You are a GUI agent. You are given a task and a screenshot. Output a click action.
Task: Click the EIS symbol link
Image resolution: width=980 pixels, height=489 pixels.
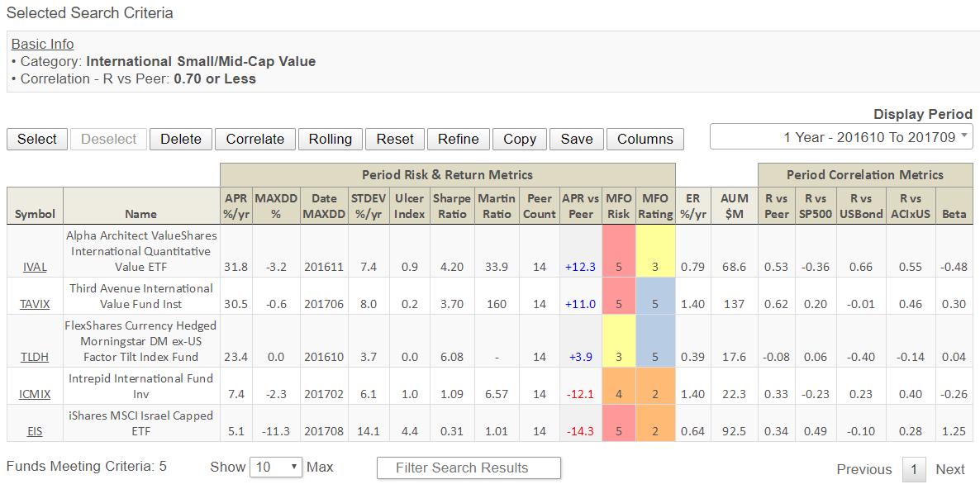pyautogui.click(x=35, y=430)
